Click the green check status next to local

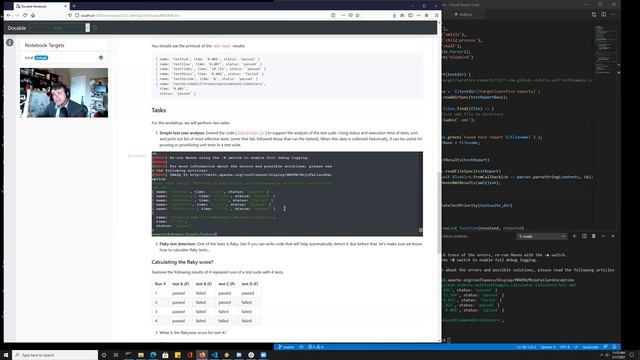(101, 58)
